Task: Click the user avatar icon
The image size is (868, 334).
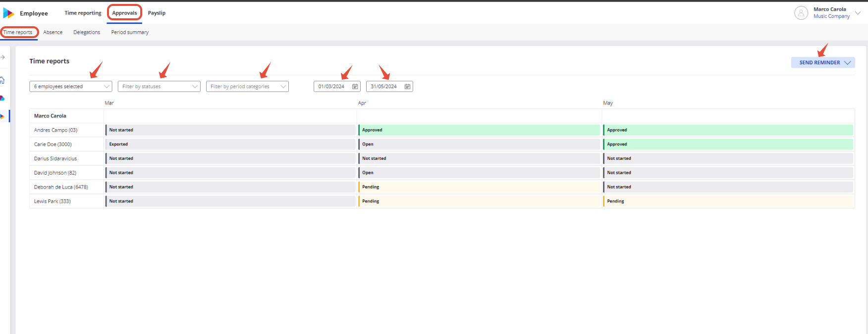Action: tap(801, 13)
